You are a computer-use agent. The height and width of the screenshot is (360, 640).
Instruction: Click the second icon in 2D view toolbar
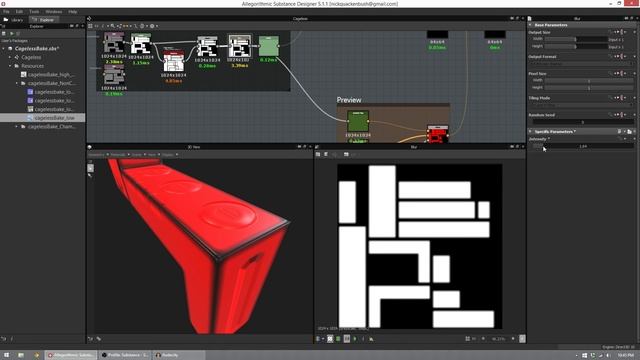tap(326, 154)
